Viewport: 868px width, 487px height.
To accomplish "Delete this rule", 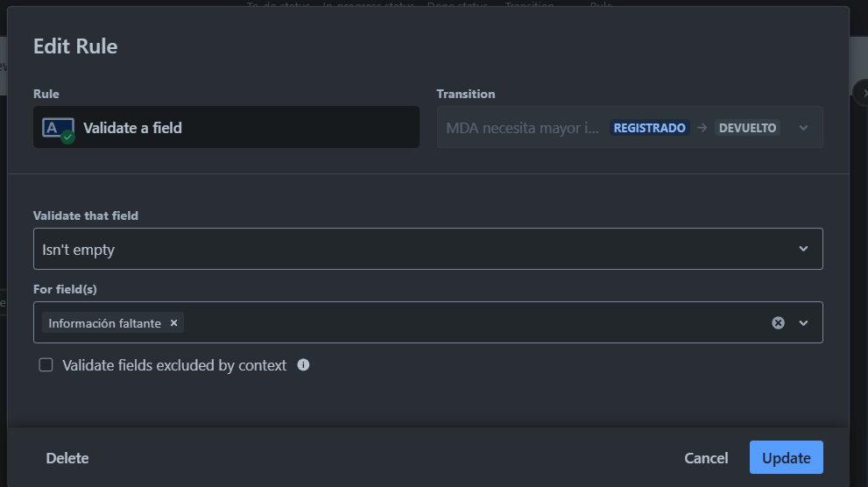I will 67,458.
